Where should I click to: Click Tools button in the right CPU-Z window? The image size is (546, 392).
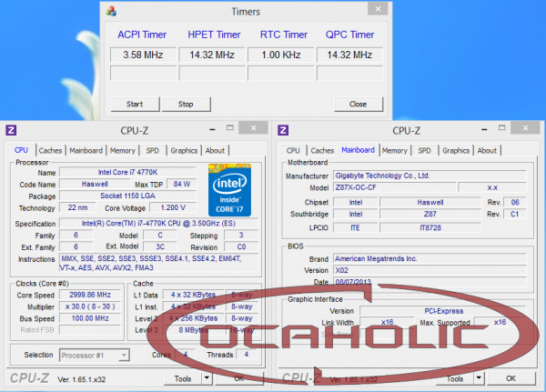pyautogui.click(x=455, y=378)
